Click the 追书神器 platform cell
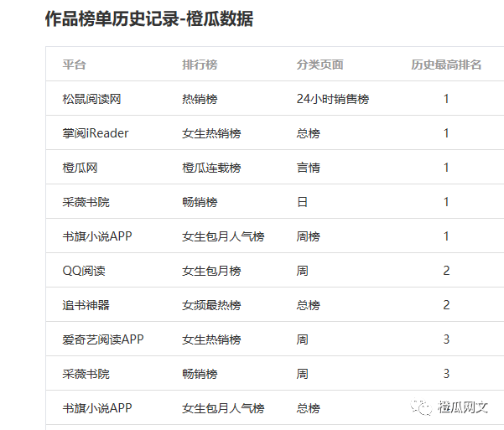Viewport: 504px width, 430px height. pos(86,305)
